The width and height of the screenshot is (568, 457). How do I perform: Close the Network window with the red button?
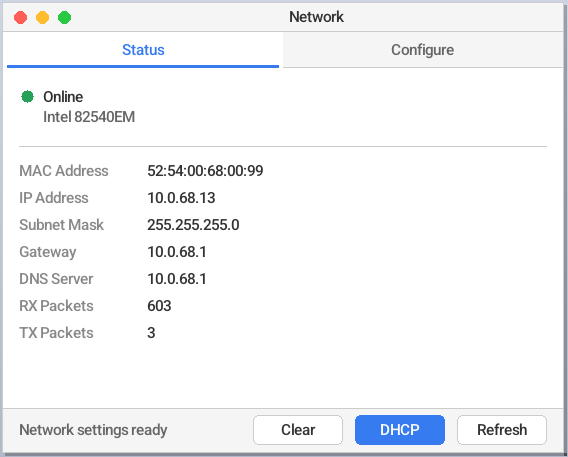pos(21,17)
